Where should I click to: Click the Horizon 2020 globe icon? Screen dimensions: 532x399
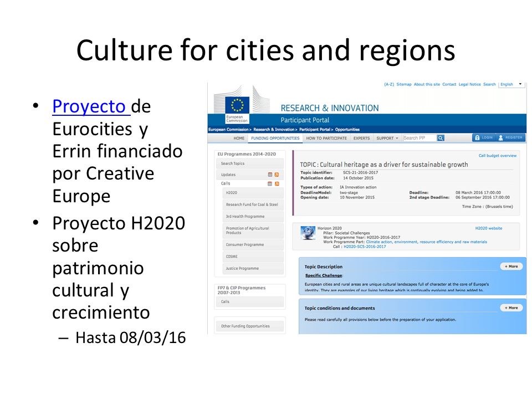308,233
